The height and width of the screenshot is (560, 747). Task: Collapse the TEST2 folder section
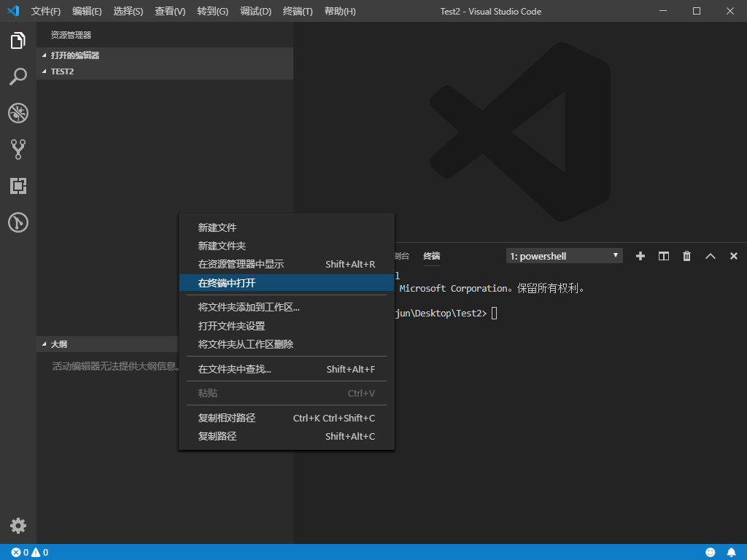click(x=165, y=71)
